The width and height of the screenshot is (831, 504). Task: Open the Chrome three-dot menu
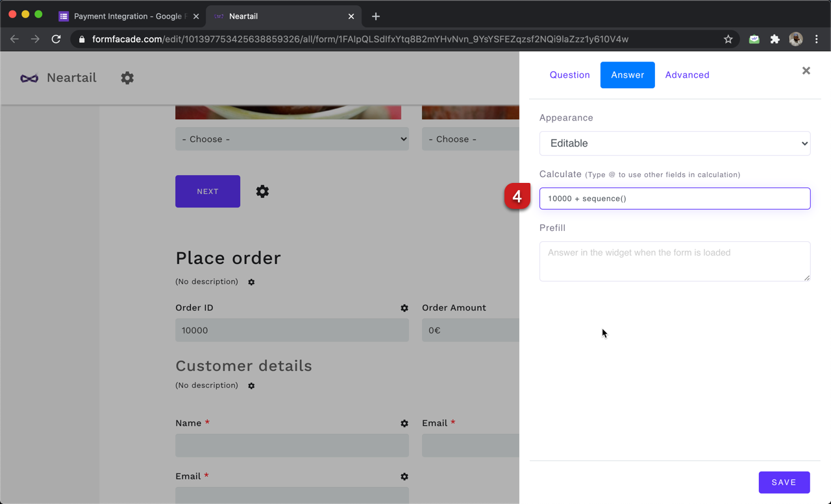coord(817,39)
